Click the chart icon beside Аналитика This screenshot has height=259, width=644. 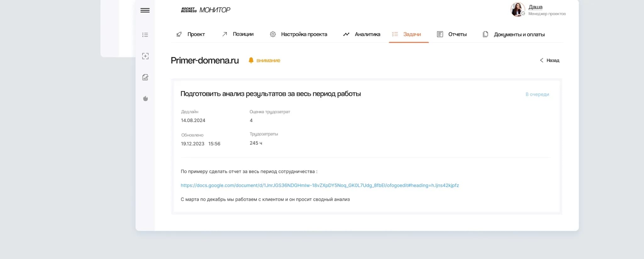click(x=346, y=34)
